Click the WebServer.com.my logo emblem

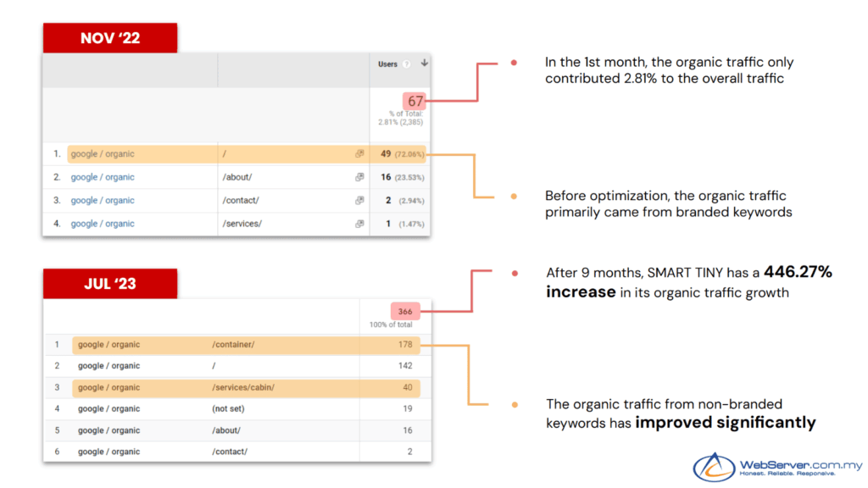714,468
